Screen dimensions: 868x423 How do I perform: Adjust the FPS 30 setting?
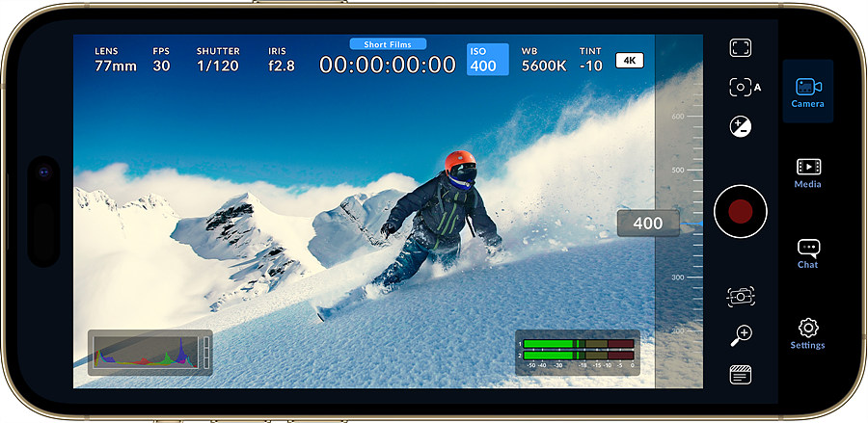tap(161, 60)
